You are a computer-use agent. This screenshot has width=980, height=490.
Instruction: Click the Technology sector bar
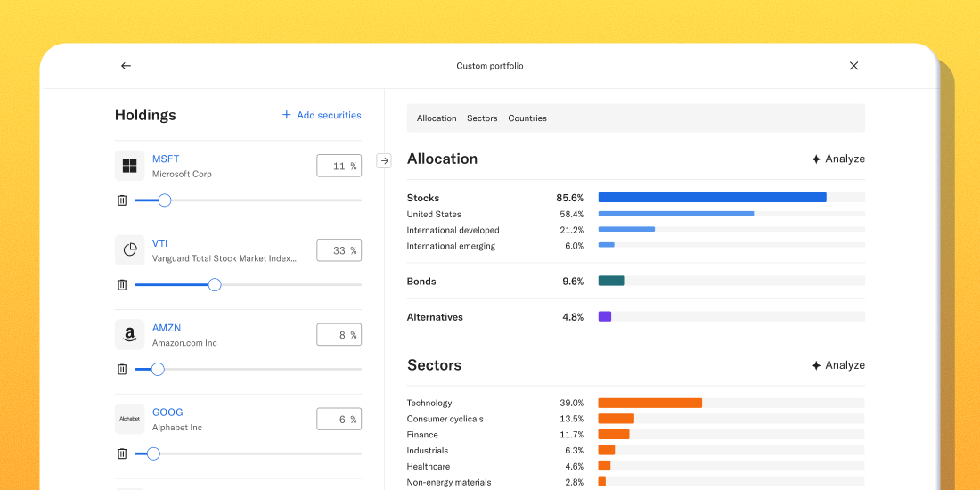[x=650, y=403]
